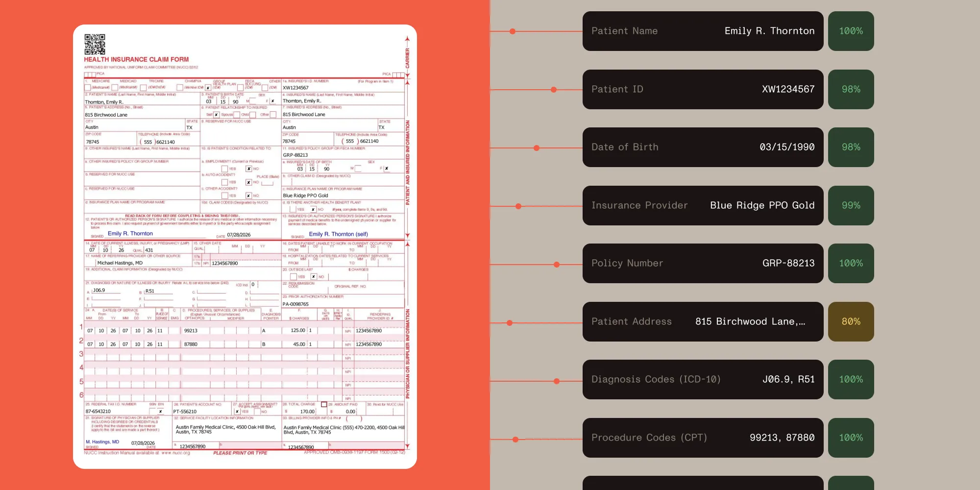Viewport: 980px width, 490px height.
Task: Click the Insured's Name field 'Thornton, Emily R.'
Action: click(302, 101)
